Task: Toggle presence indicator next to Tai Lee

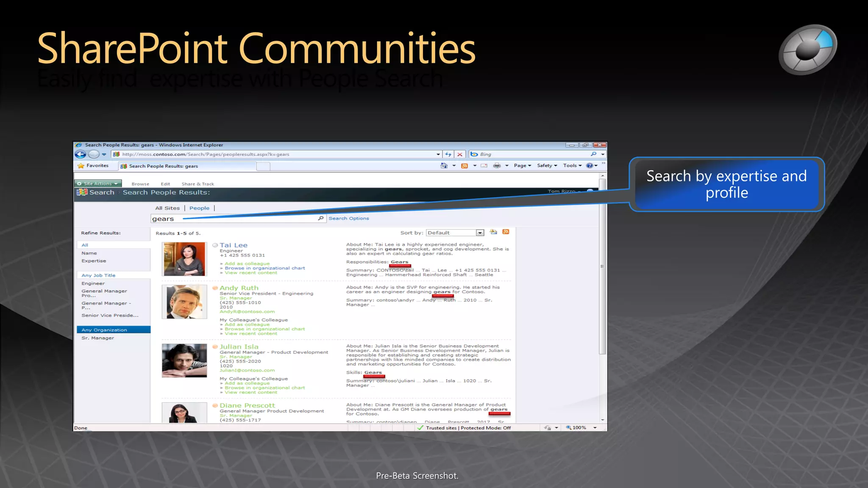Action: pos(215,245)
